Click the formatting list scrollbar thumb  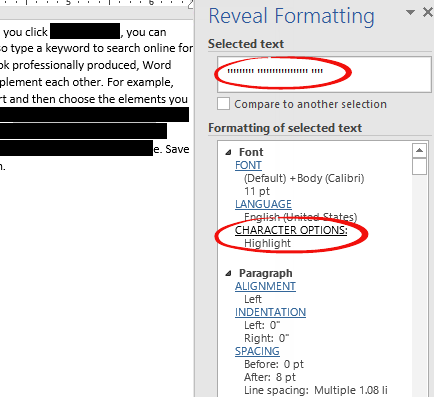[419, 167]
